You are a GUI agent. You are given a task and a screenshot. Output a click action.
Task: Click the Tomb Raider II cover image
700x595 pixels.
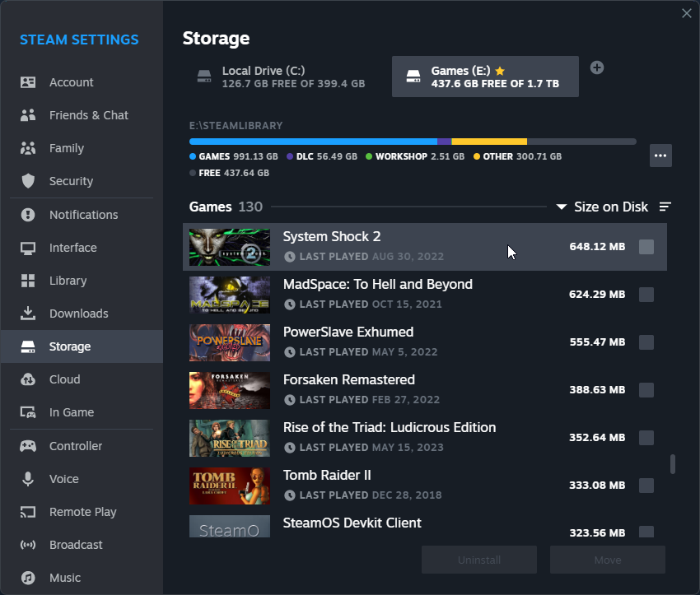click(230, 486)
